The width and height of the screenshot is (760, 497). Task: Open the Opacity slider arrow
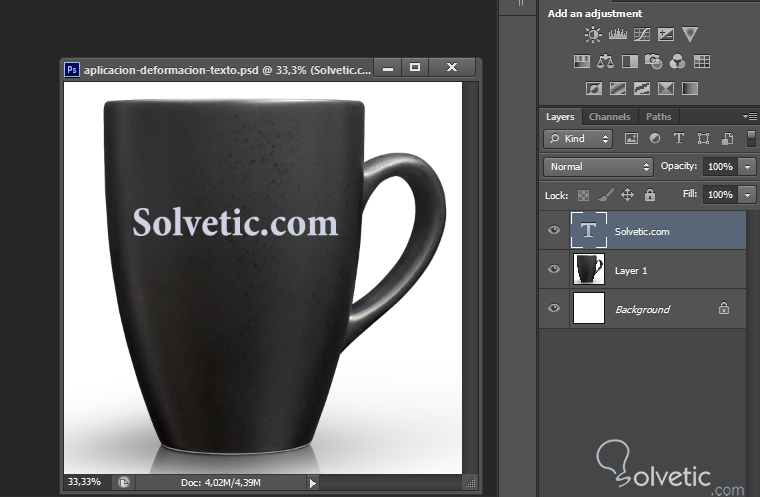pos(747,167)
